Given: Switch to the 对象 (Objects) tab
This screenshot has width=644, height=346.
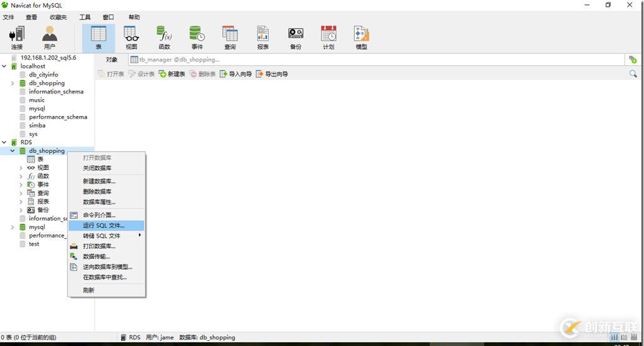Looking at the screenshot, I should 112,60.
